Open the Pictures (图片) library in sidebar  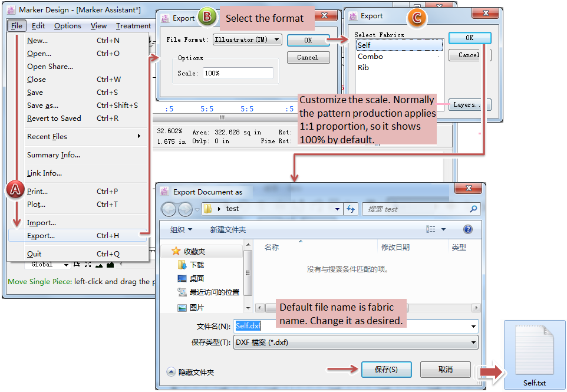[196, 307]
